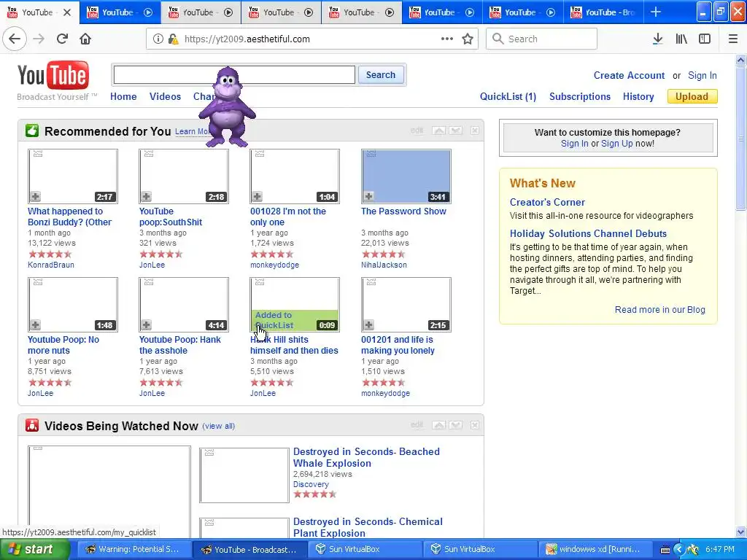Open channel link NihalJackson
747x560 pixels.
coord(384,265)
